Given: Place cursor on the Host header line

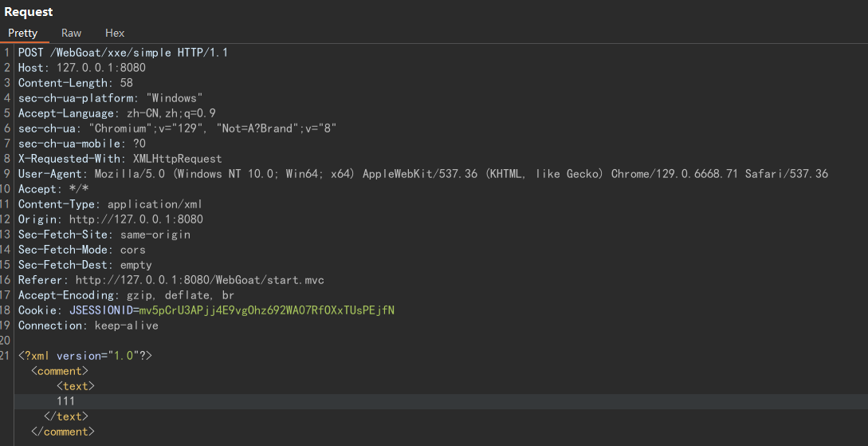Looking at the screenshot, I should (81, 68).
